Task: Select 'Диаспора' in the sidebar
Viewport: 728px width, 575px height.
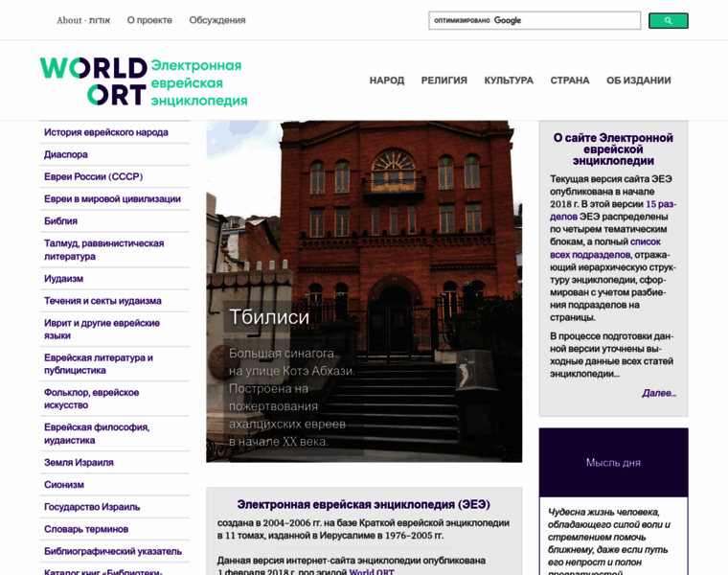Action: coord(66,154)
